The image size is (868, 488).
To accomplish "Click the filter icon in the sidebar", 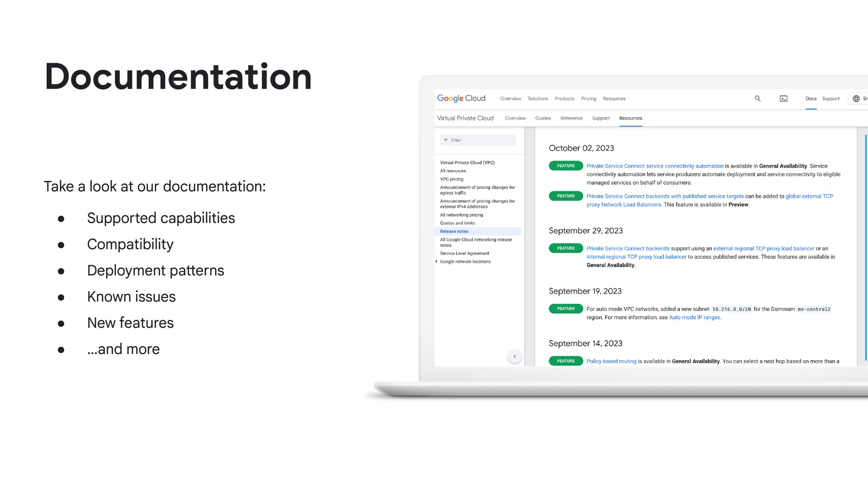I will click(447, 140).
